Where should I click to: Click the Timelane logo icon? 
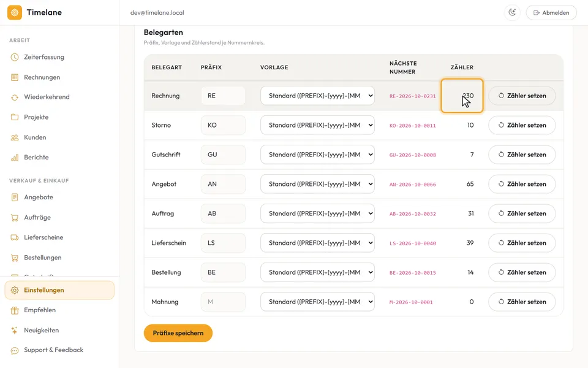(x=15, y=12)
